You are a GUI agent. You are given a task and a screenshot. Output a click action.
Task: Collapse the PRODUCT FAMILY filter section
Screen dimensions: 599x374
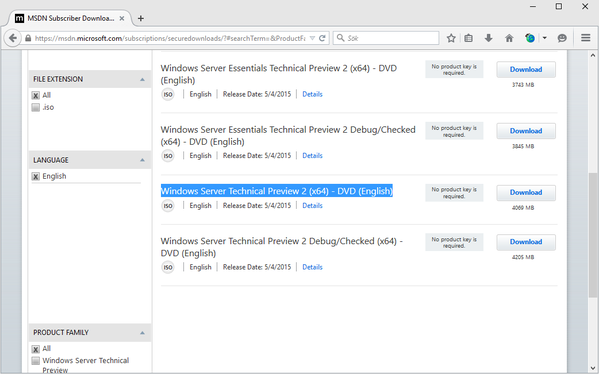(x=142, y=333)
